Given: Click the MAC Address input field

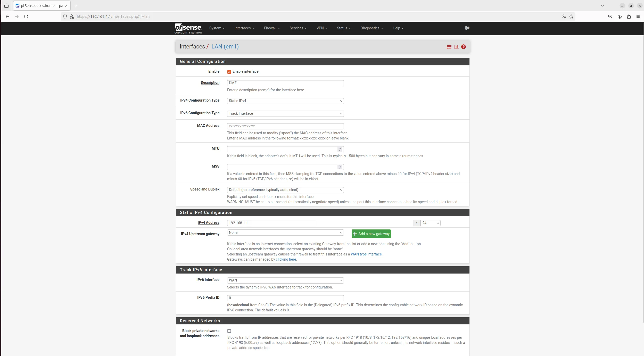Looking at the screenshot, I should 285,126.
